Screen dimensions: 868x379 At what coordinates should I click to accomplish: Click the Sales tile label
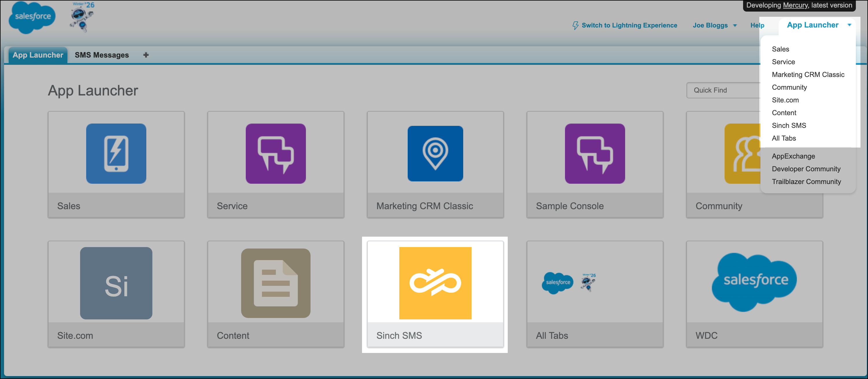69,206
